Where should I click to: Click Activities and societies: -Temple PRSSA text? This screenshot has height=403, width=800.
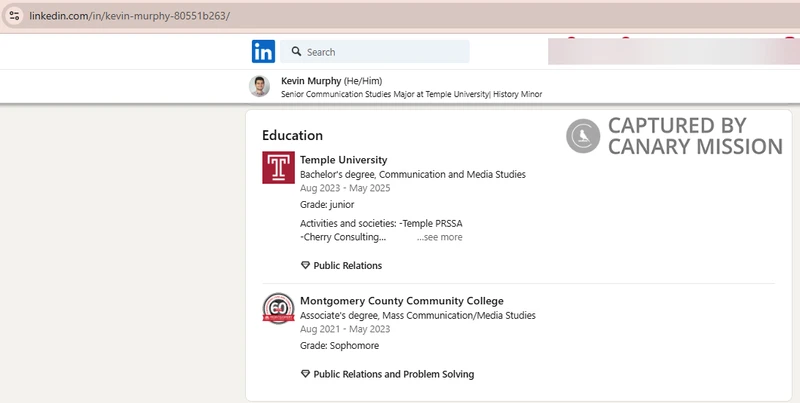[x=381, y=223]
